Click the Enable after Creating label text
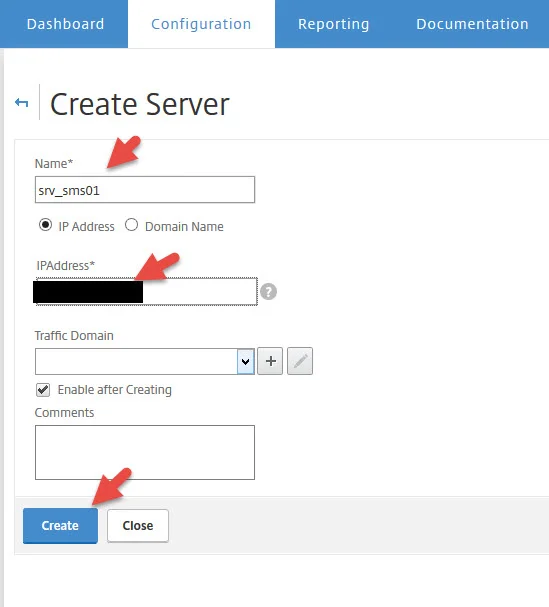Viewport: 549px width, 607px height. [115, 390]
